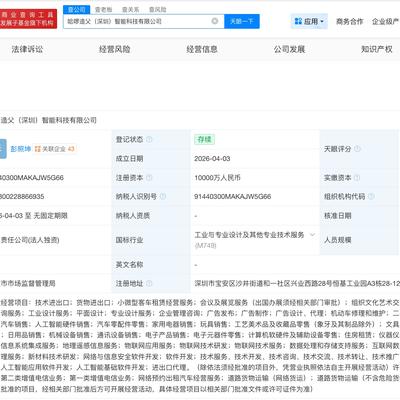Screen dimensions: 400x400
Task: Click the 核准日期 field label
Action: pyautogui.click(x=338, y=216)
